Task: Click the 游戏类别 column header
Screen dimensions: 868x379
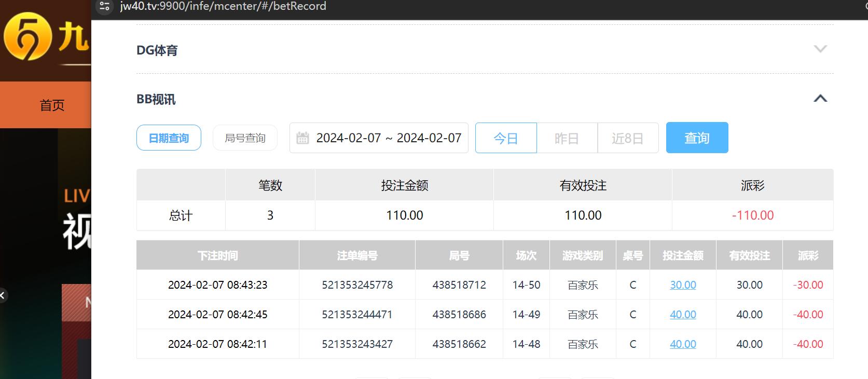Action: point(583,255)
